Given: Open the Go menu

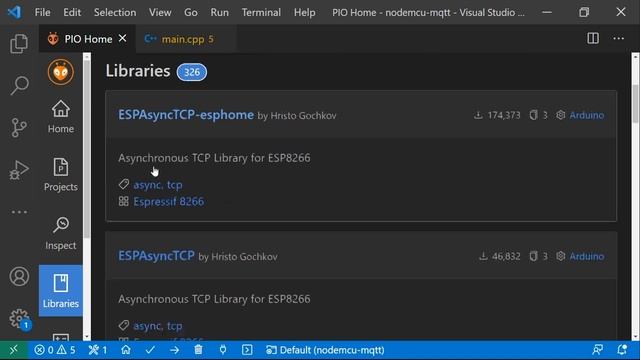Looking at the screenshot, I should [x=191, y=12].
